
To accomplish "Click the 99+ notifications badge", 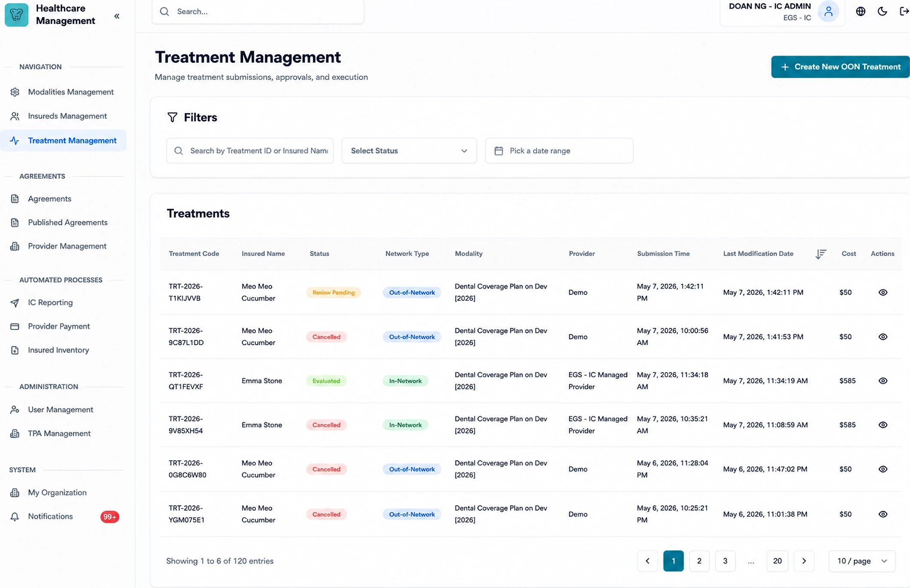I will [109, 517].
